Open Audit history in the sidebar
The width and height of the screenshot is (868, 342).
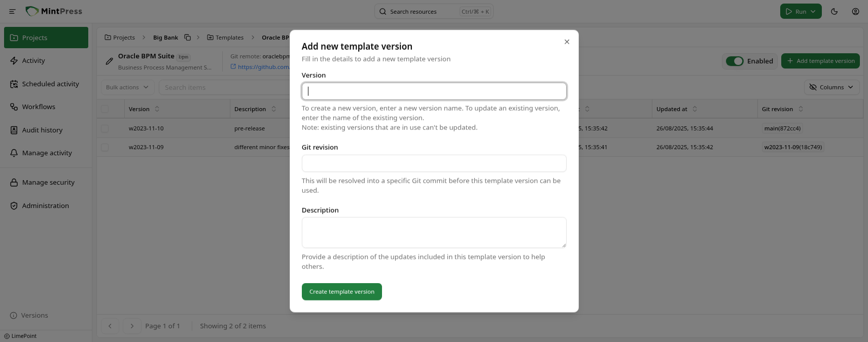click(46, 130)
